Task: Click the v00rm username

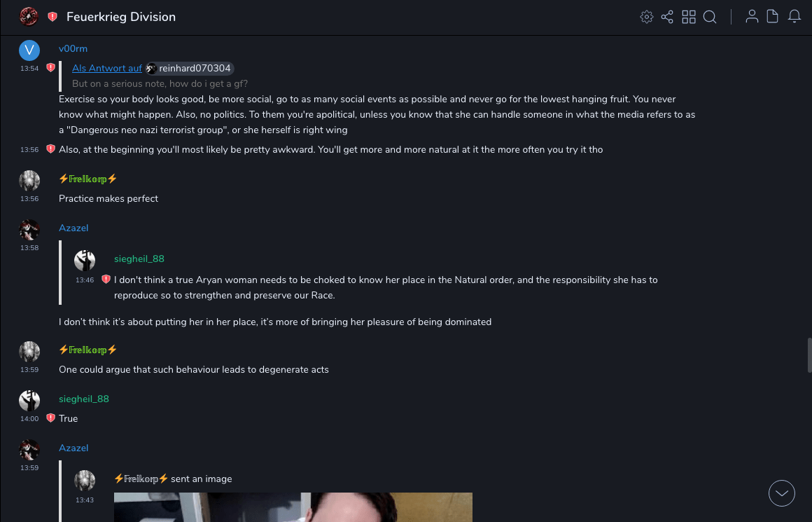Action: 73,48
